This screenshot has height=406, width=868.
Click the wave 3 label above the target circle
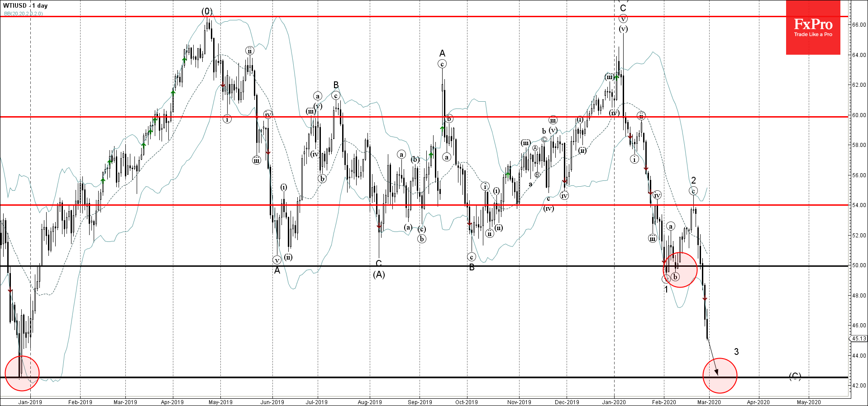click(x=736, y=351)
